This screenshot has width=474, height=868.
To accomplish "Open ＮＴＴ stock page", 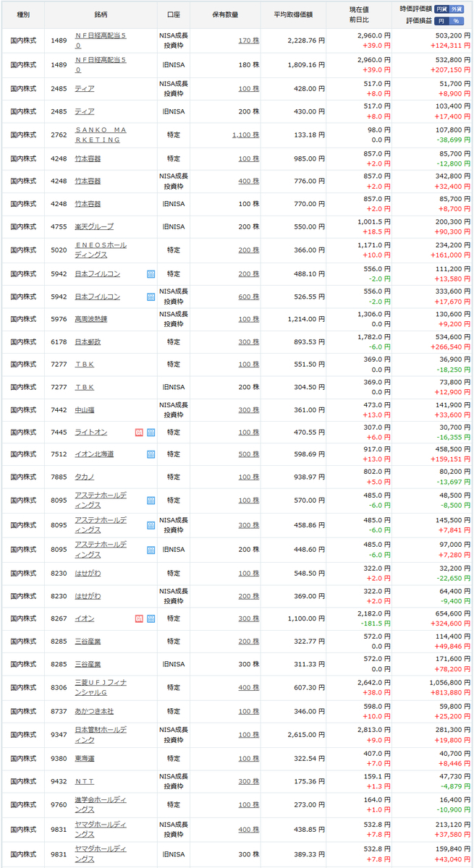I will tap(85, 781).
